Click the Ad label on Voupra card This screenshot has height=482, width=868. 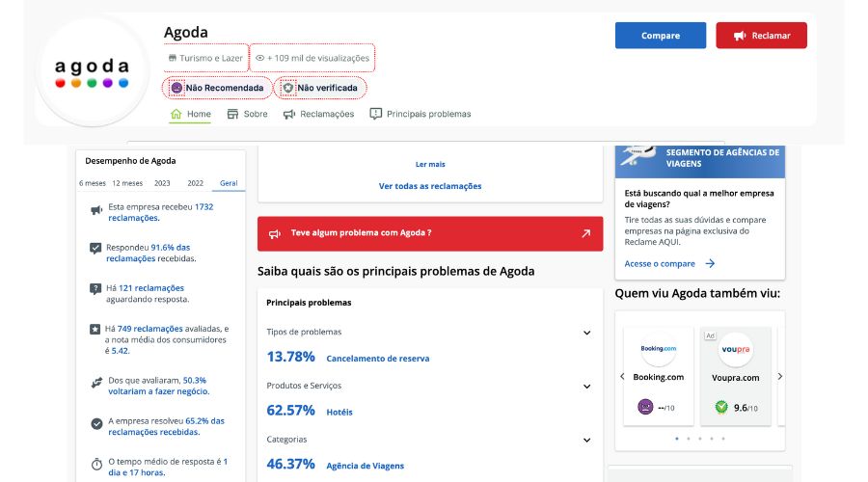(710, 335)
